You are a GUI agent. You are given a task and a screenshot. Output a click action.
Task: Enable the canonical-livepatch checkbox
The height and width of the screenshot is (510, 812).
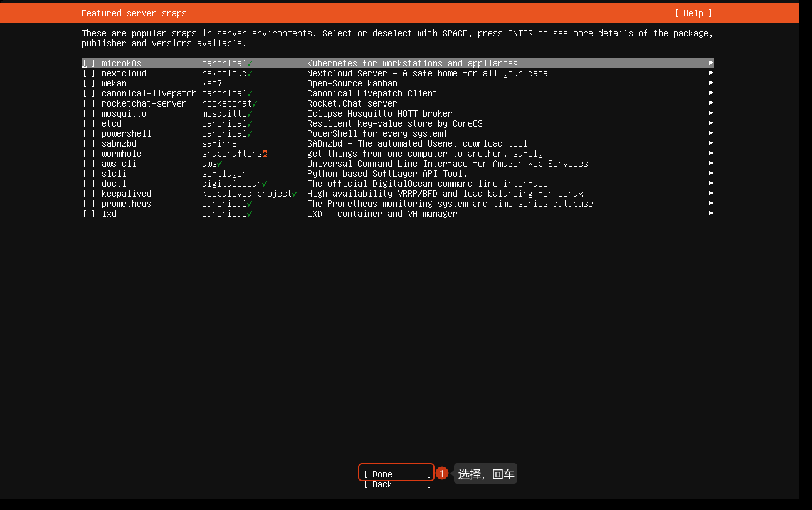click(89, 93)
